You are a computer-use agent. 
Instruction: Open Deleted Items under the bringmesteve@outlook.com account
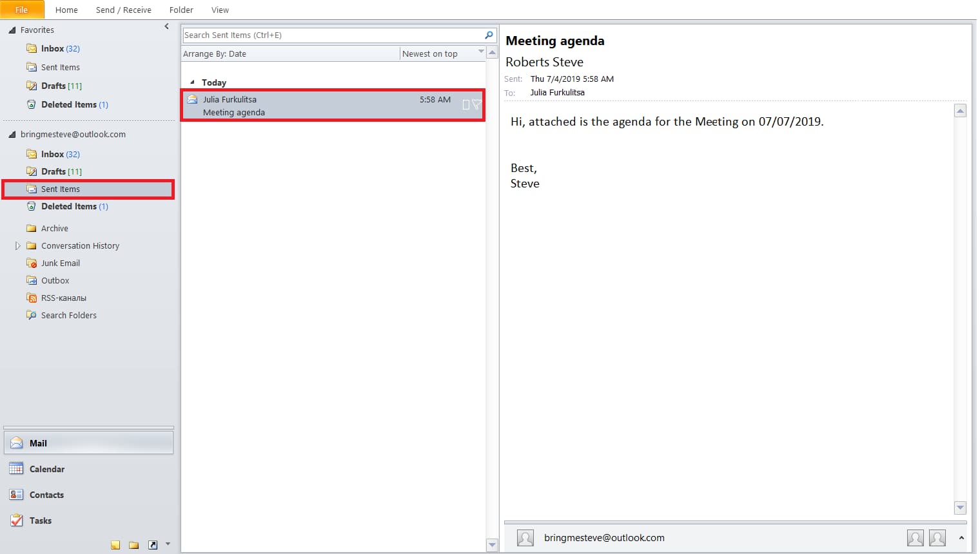pos(67,206)
